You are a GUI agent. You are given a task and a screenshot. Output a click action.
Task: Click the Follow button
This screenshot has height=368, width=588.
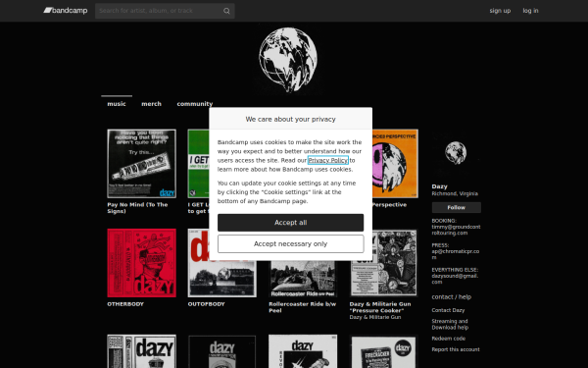pyautogui.click(x=456, y=207)
